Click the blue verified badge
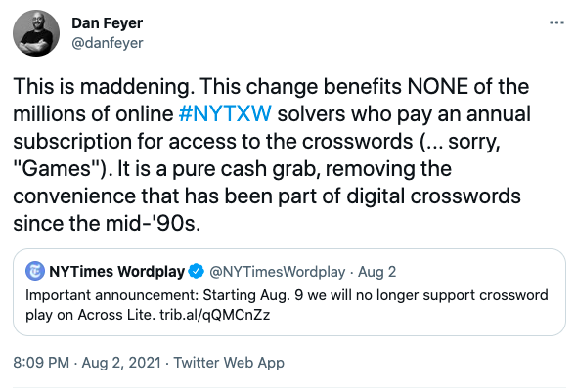 click(196, 272)
